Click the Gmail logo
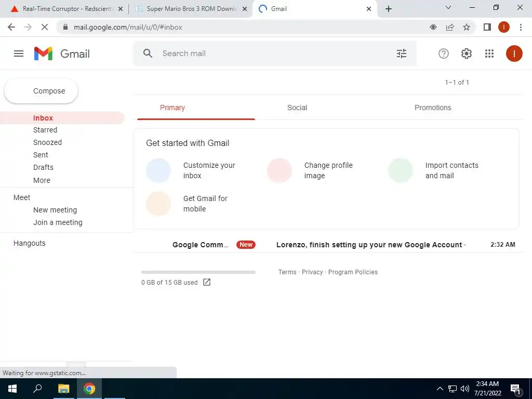Screen dimensions: 532x399 click(62, 54)
